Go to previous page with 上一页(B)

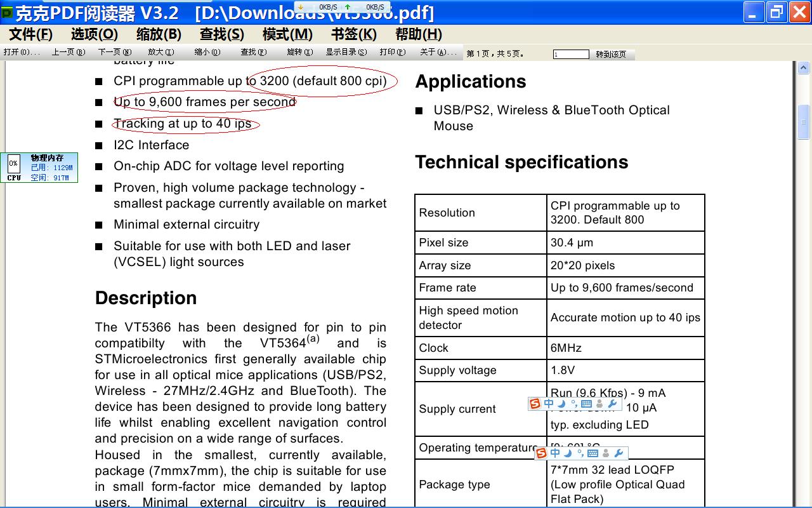69,53
